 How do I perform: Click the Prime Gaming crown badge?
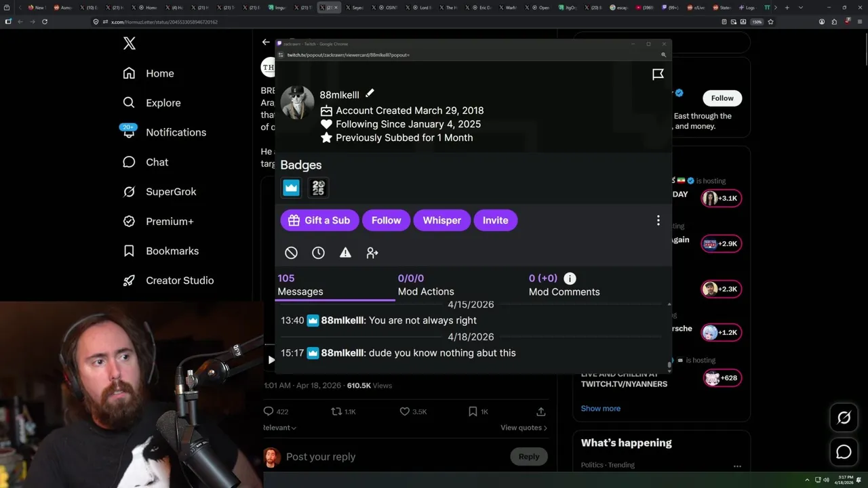pos(292,188)
